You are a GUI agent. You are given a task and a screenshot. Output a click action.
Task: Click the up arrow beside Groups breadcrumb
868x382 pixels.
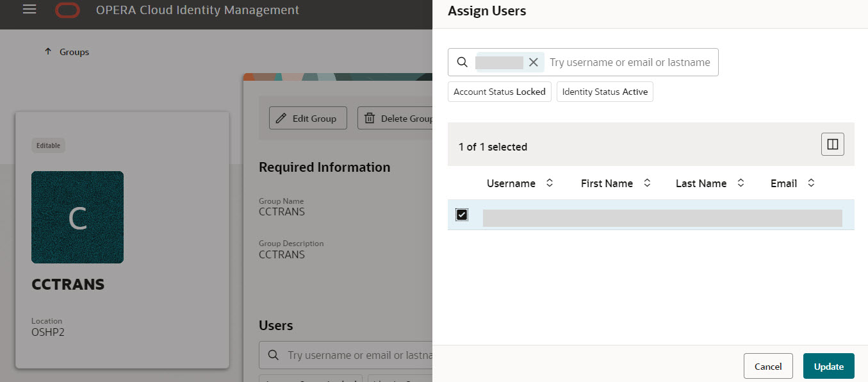pos(49,51)
